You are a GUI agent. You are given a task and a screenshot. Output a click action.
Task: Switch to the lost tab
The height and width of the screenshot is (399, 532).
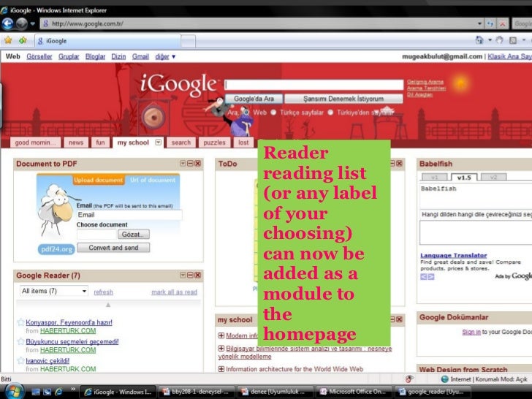click(x=243, y=142)
